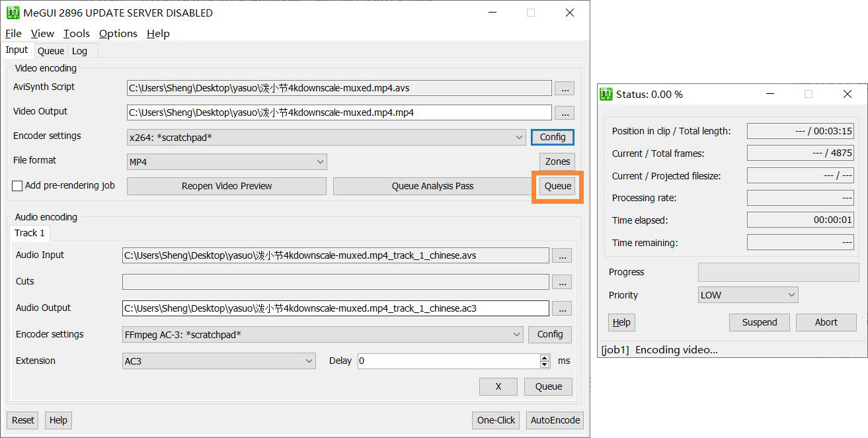The height and width of the screenshot is (438, 868).
Task: Open the AutoEncode dialog
Action: point(555,420)
